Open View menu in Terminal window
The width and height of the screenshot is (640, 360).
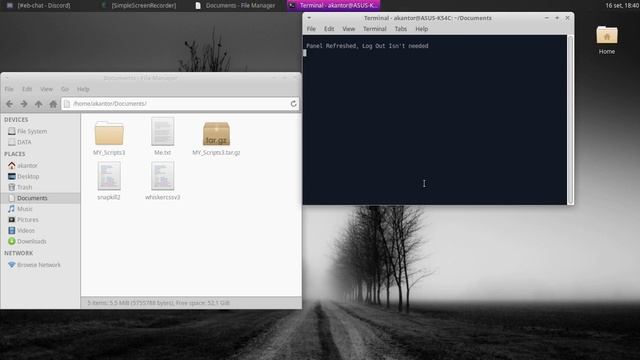click(348, 29)
